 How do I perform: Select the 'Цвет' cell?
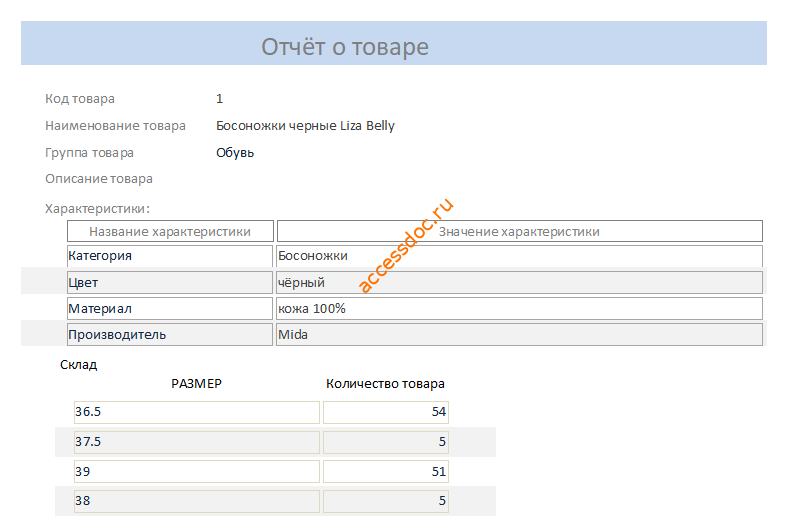pyautogui.click(x=170, y=283)
